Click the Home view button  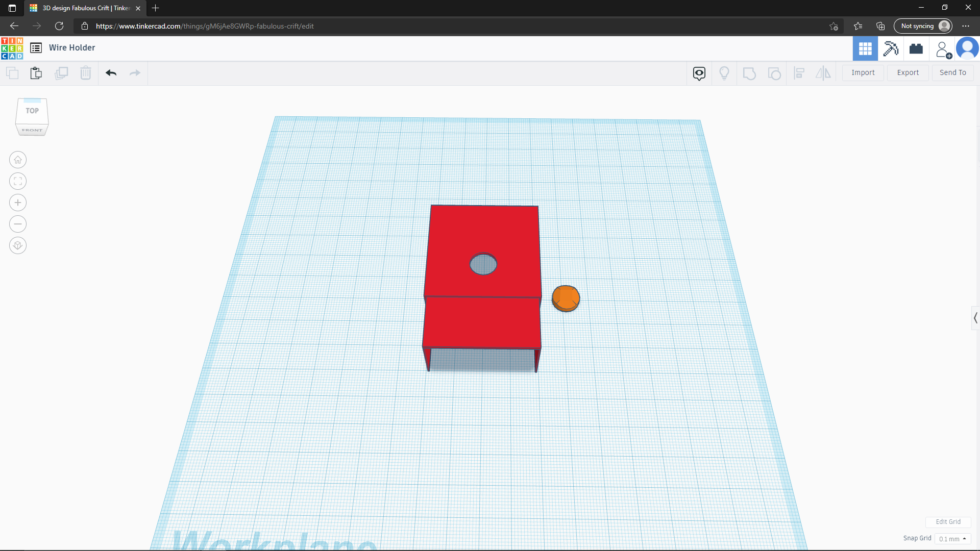coord(18,160)
